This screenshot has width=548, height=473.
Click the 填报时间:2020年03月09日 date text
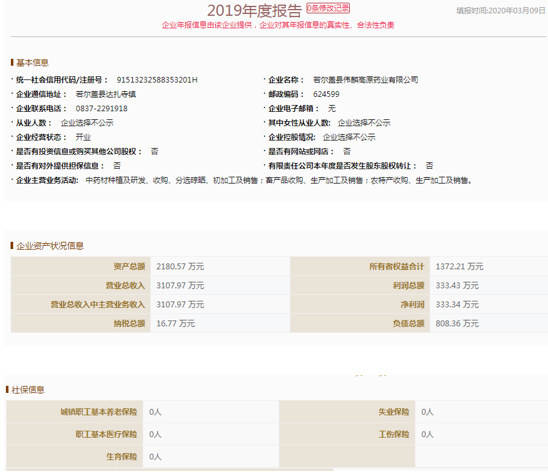click(501, 10)
